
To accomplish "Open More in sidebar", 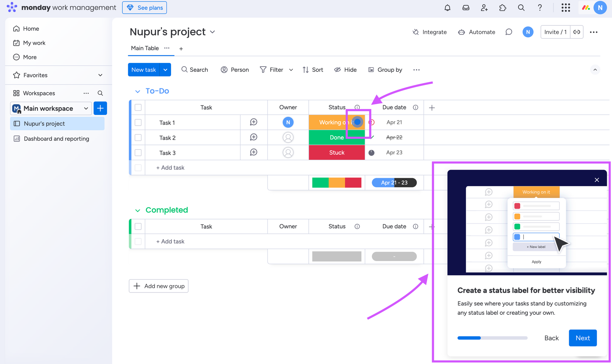I will 25,57.
